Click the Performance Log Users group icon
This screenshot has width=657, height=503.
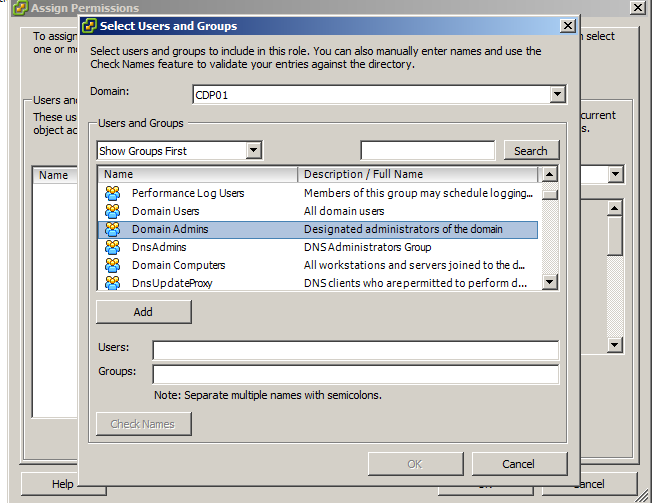113,193
